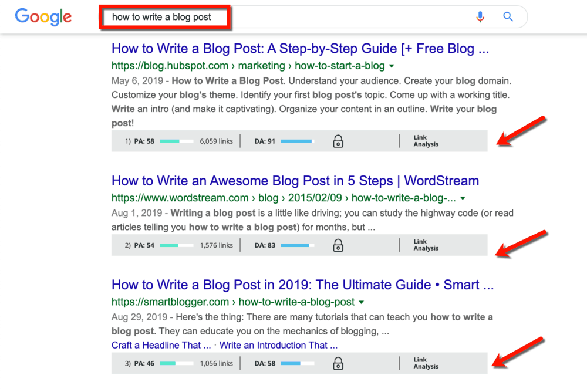Open Link Analysis for the HubSpot result
Viewport: 587px width, 392px height.
click(426, 141)
